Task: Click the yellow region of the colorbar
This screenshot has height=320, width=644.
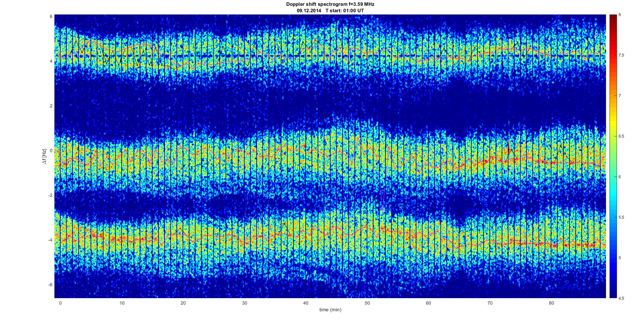Action: click(613, 124)
